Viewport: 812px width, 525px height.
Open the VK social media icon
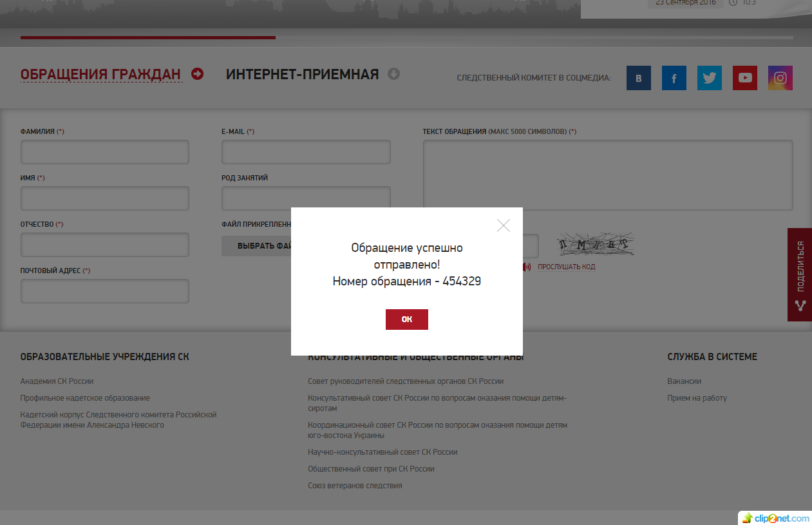[638, 78]
